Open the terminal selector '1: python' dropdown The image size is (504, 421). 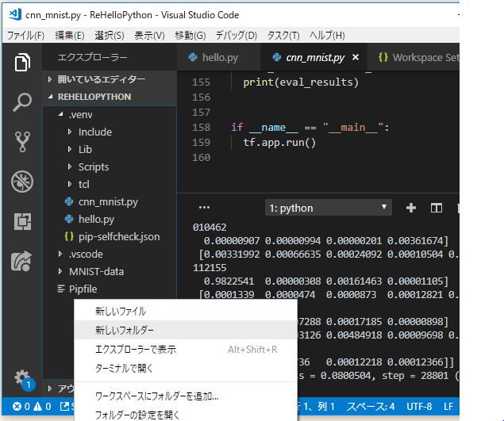(x=328, y=208)
